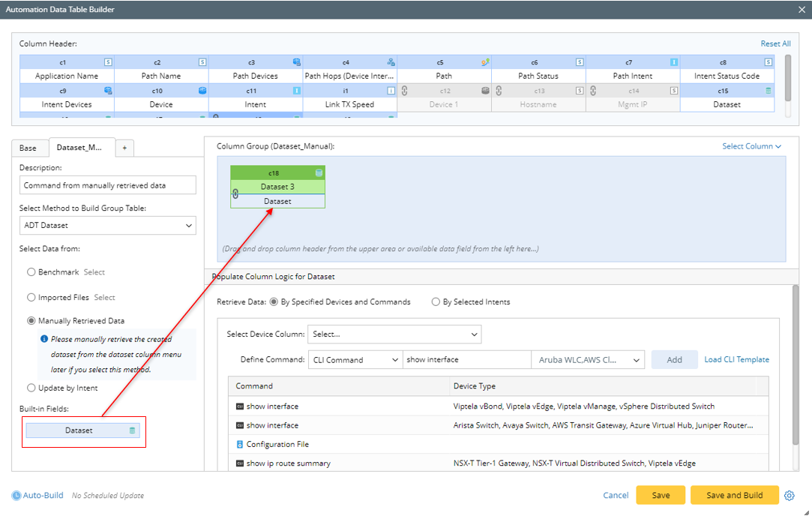Viewport: 812px width, 519px height.
Task: Open the Load CLI Template link
Action: tap(736, 360)
